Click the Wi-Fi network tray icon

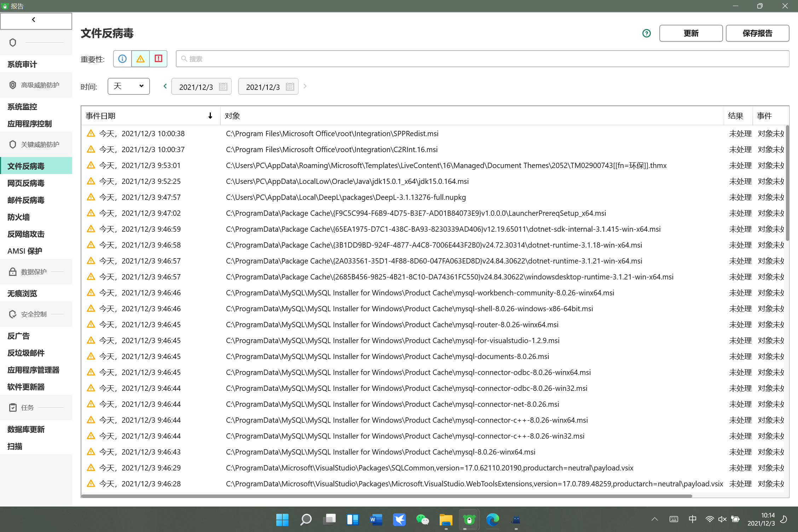point(709,519)
